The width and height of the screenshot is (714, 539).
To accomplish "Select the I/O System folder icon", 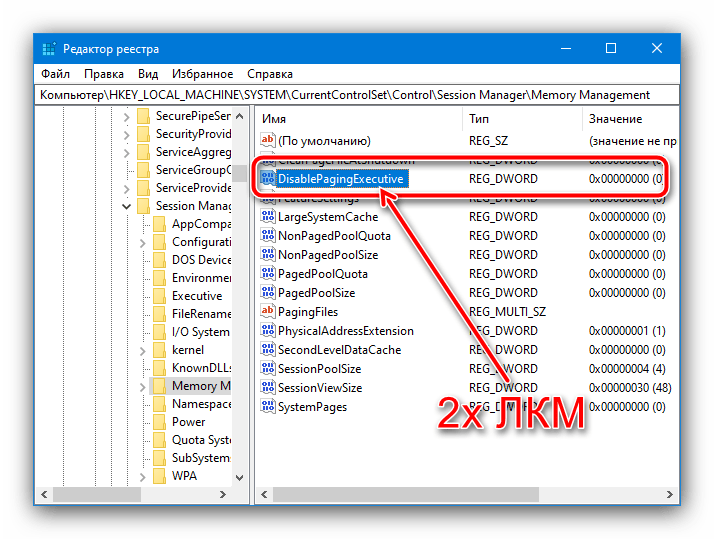I will (x=159, y=332).
